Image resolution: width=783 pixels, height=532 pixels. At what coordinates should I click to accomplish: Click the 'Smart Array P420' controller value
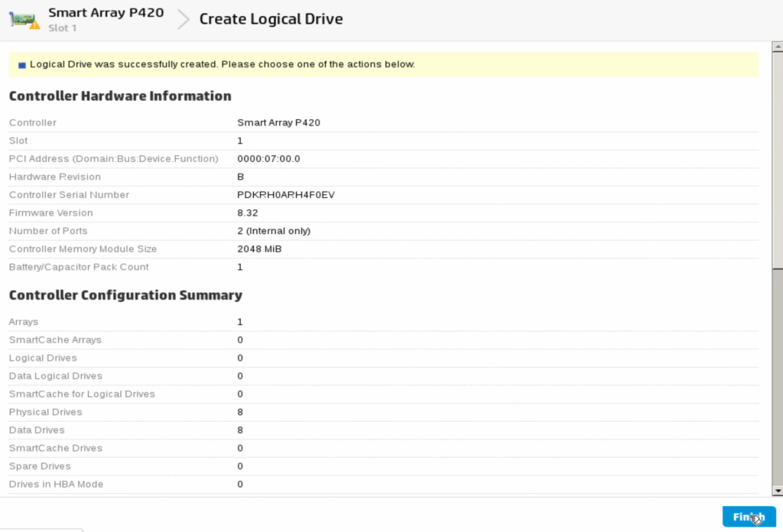click(278, 123)
